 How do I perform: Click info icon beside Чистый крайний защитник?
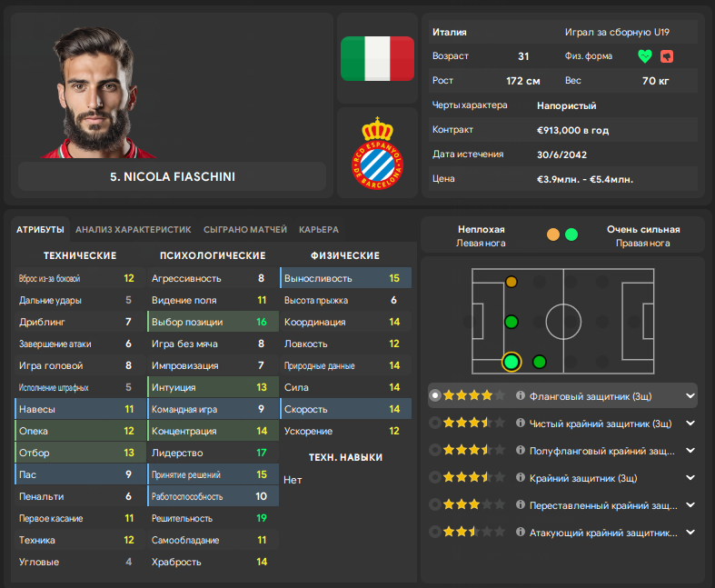coord(521,423)
